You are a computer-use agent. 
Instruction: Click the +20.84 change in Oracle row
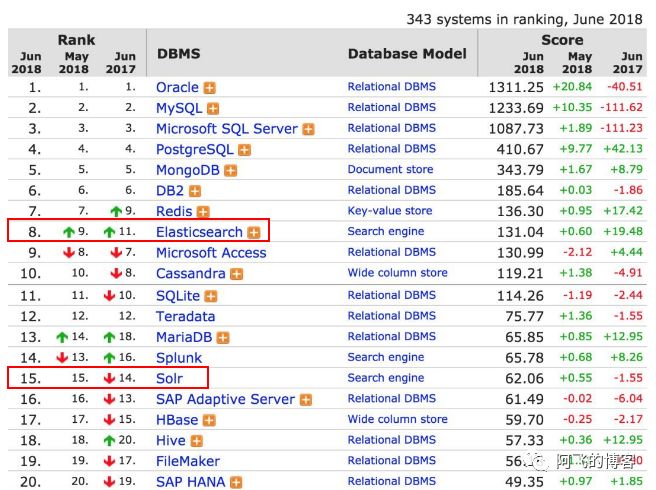pyautogui.click(x=572, y=87)
